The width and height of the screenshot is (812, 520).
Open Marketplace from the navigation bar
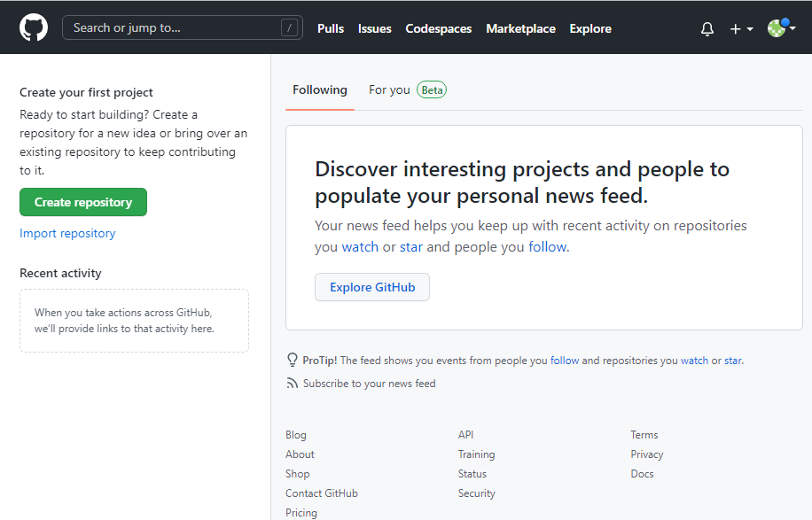click(520, 28)
